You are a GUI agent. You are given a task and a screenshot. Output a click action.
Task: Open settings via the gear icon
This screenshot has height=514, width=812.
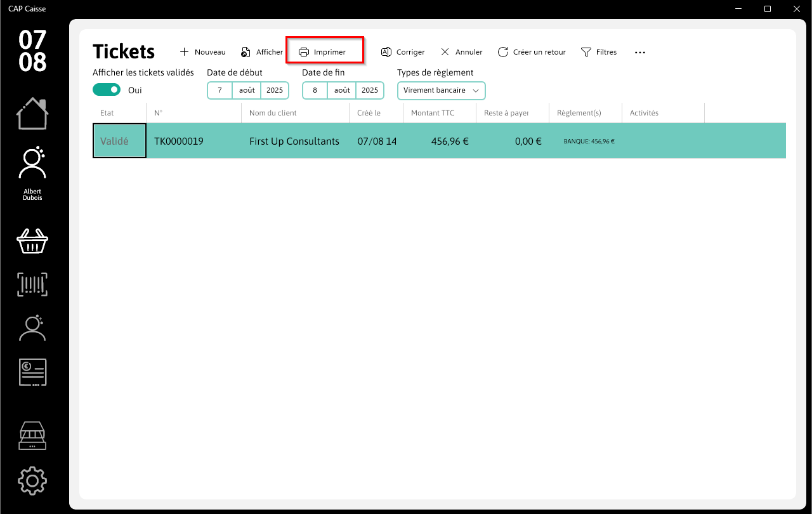coord(32,481)
